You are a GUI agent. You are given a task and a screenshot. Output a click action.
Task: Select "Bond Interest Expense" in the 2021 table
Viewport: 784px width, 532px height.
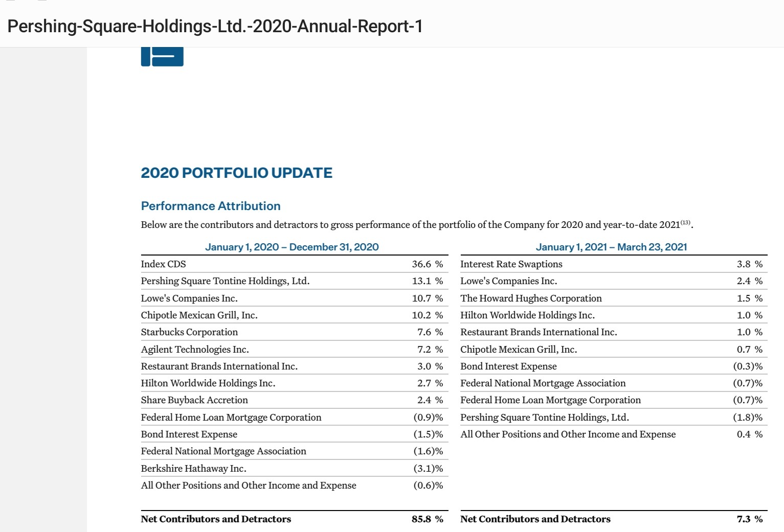508,366
